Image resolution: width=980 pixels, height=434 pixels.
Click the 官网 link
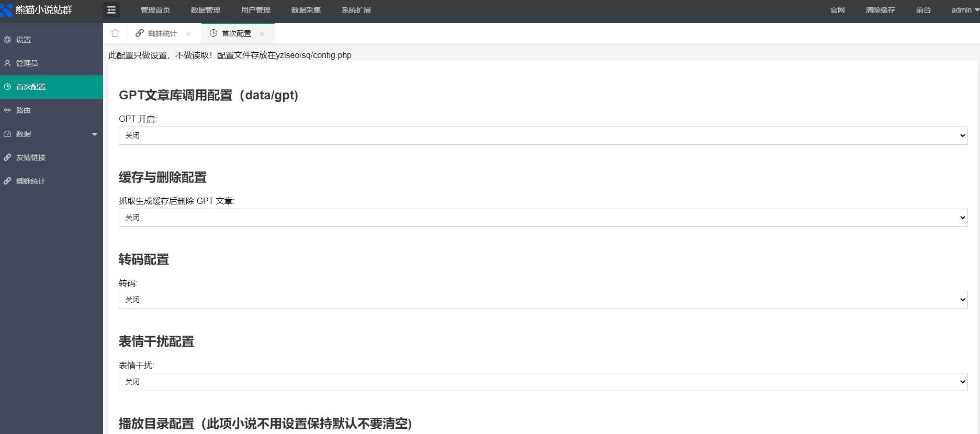[x=838, y=10]
